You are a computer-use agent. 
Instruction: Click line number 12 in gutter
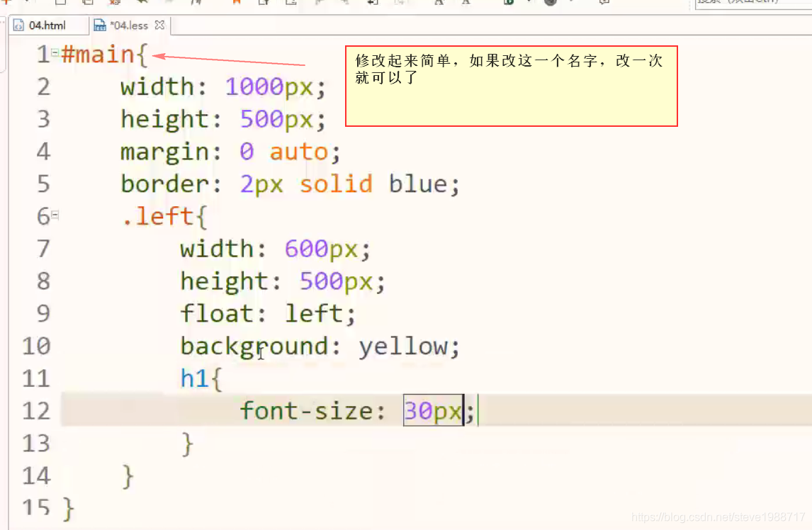point(36,411)
